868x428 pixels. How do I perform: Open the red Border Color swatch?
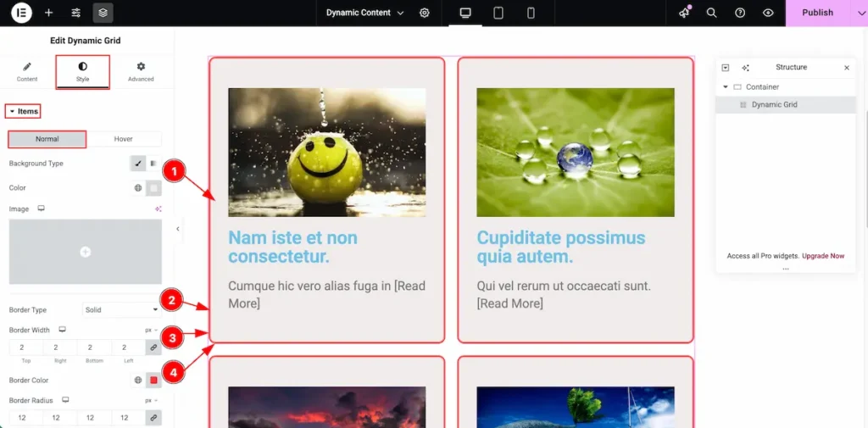pyautogui.click(x=153, y=381)
